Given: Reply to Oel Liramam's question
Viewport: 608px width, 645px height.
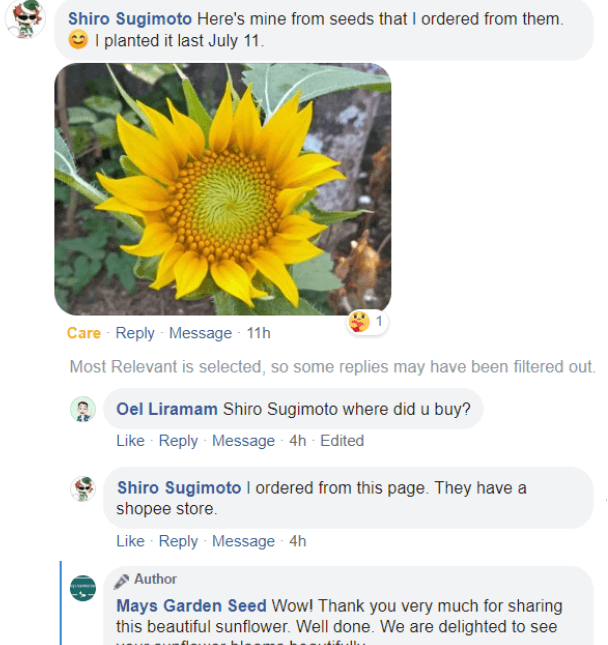Looking at the screenshot, I should click(x=178, y=441).
